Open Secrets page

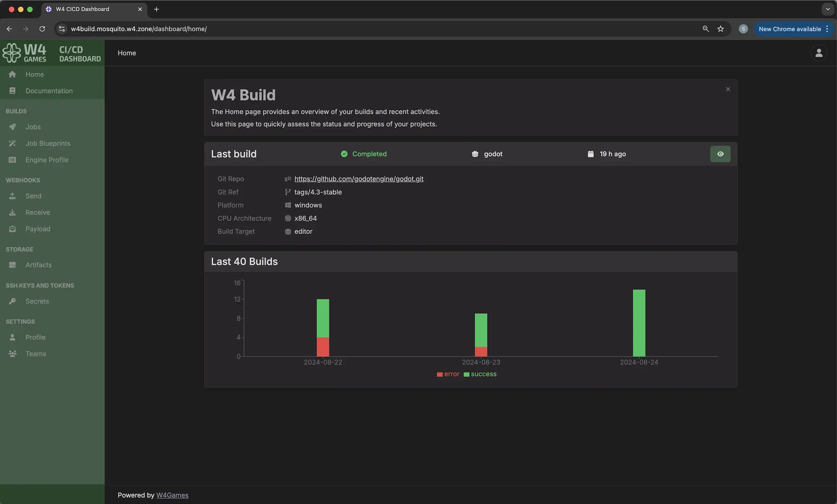(x=52, y=301)
